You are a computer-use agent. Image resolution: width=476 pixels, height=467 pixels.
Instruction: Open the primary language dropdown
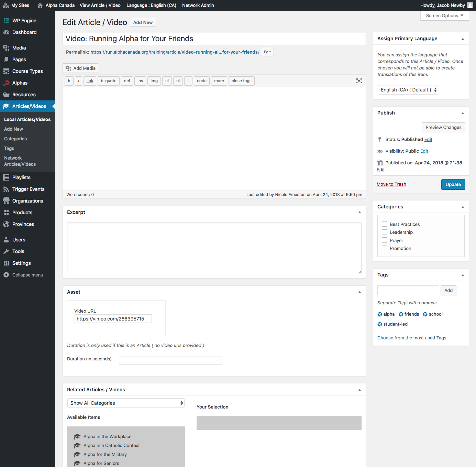coord(408,90)
